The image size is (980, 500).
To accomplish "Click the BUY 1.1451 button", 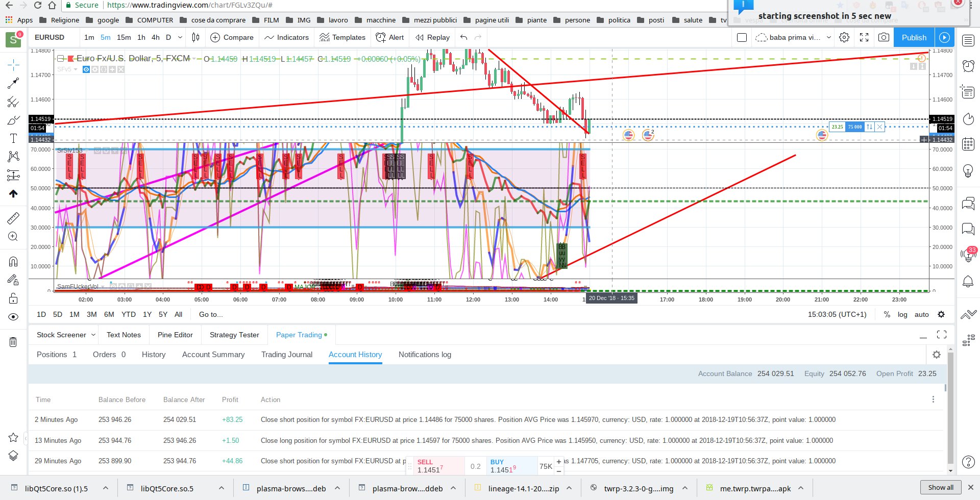I will click(x=511, y=466).
